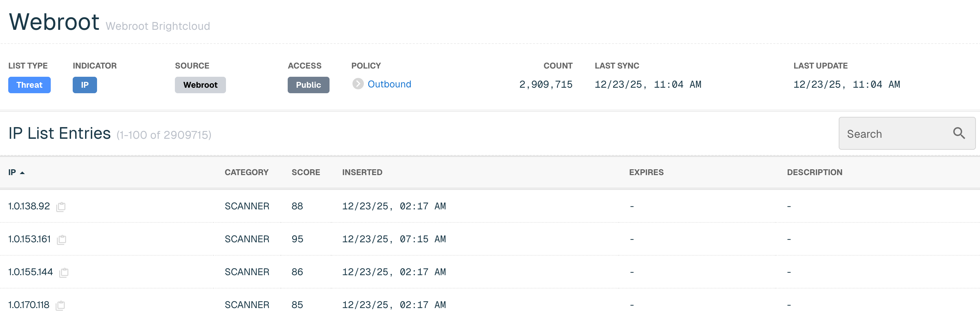Sort table by CATEGORY column header

coord(247,172)
